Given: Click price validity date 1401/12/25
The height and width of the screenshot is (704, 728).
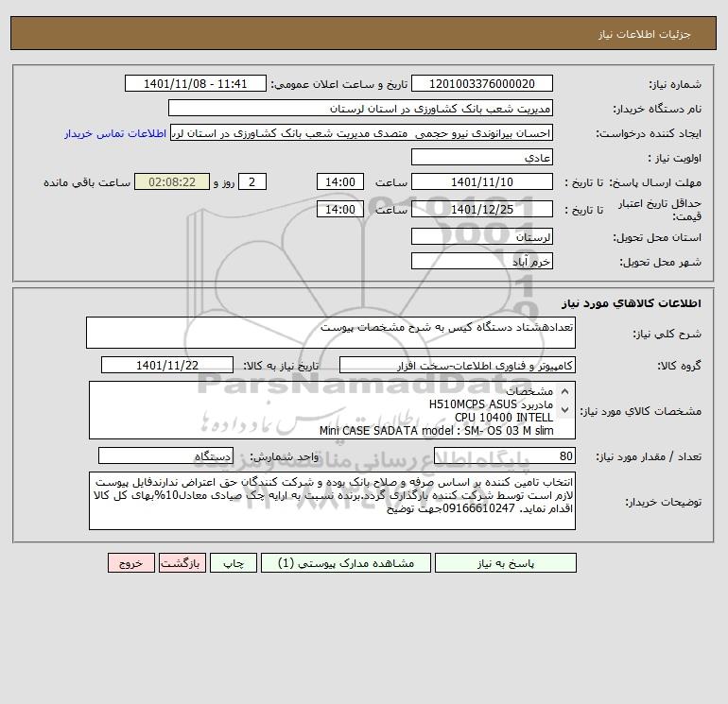Looking at the screenshot, I should [x=482, y=209].
